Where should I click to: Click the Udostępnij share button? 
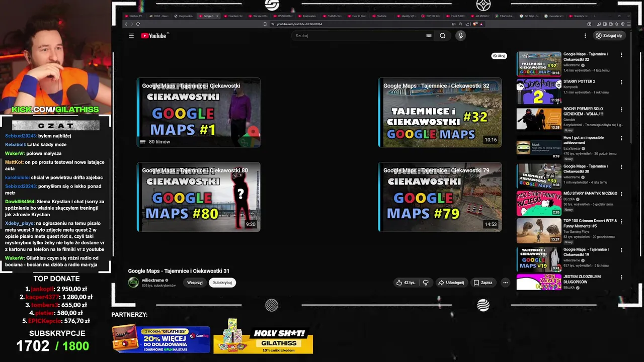451,283
